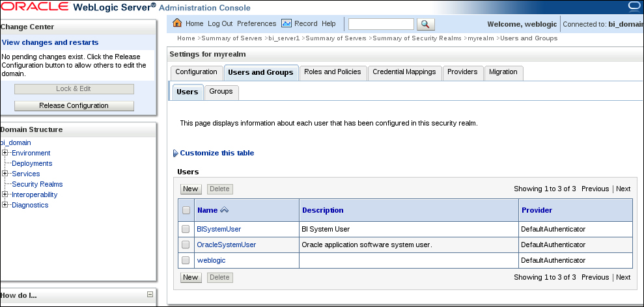Click the Lock & Edit button
This screenshot has height=307, width=644.
coord(74,89)
